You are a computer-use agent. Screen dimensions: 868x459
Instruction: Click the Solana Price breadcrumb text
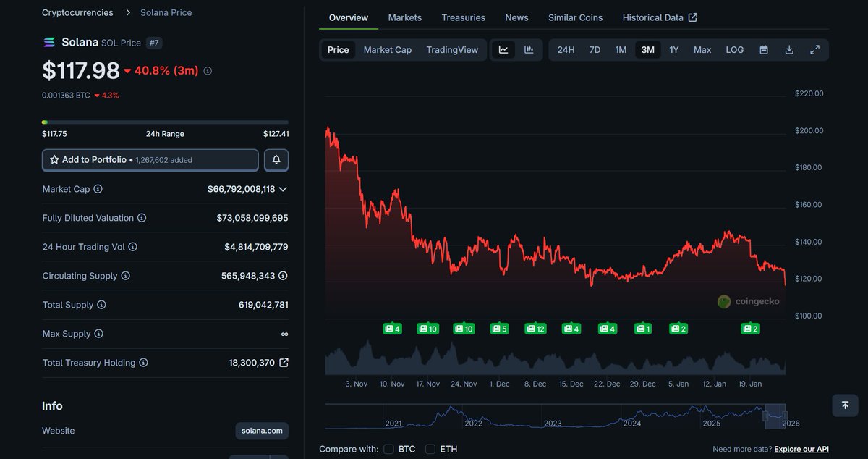point(166,12)
